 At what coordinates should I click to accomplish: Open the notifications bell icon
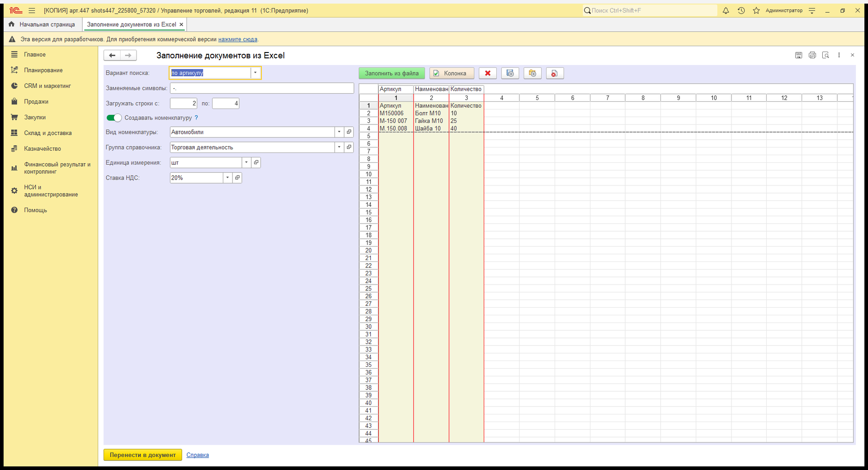(726, 10)
